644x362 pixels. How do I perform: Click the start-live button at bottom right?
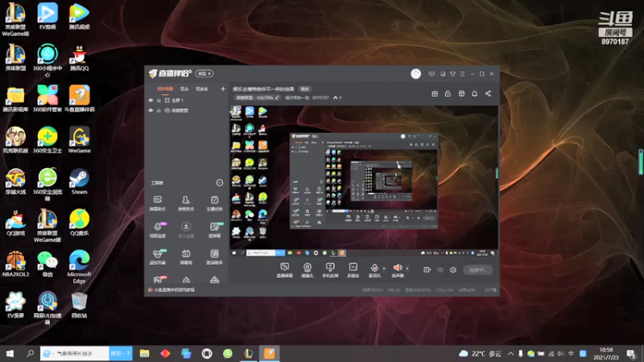477,269
